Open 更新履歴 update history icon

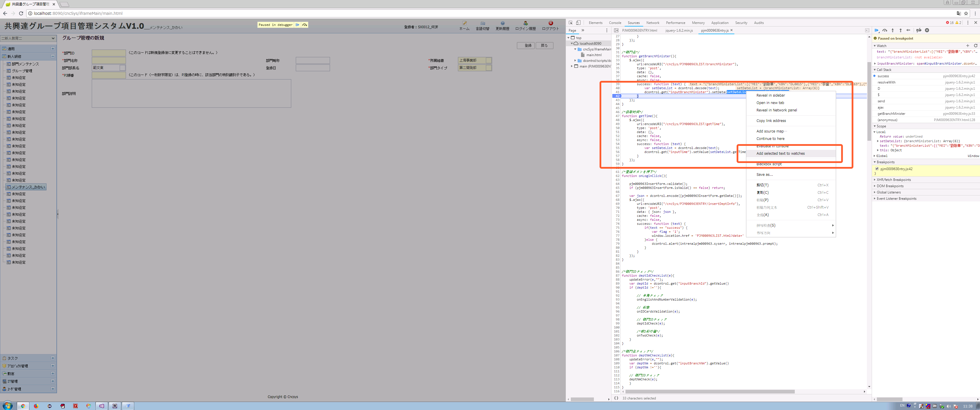[502, 26]
